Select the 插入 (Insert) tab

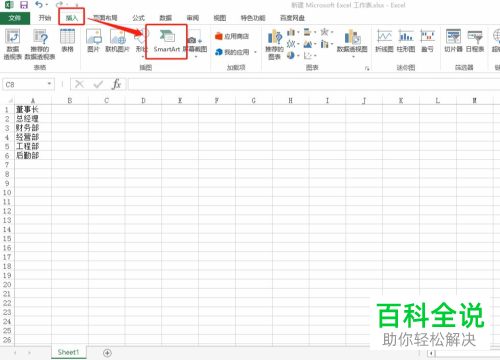point(72,18)
